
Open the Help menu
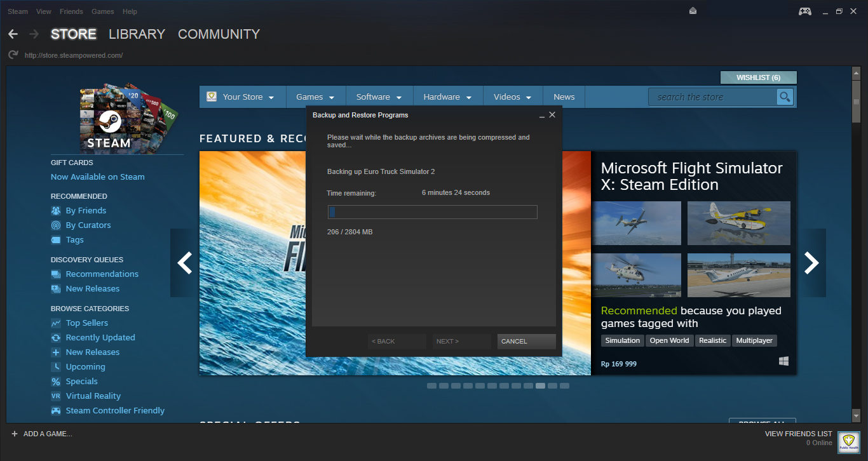coord(130,11)
